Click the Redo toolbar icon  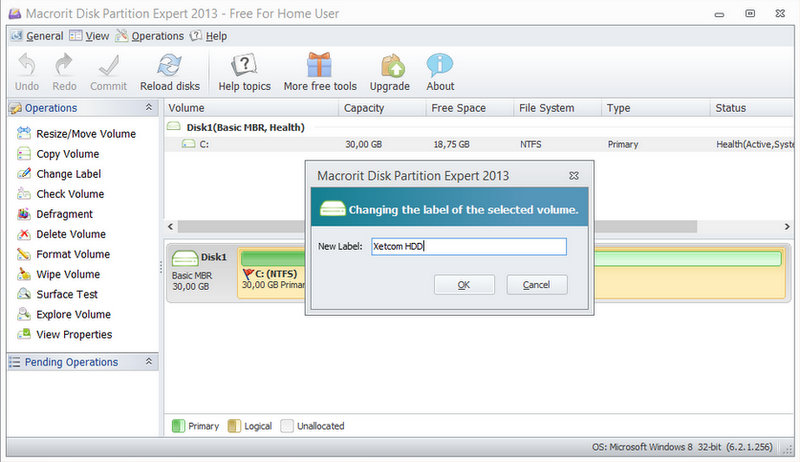click(64, 65)
